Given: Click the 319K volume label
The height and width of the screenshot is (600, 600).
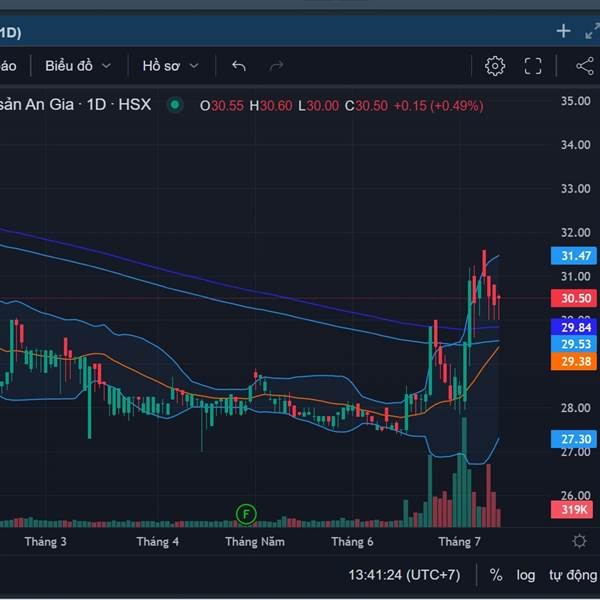Looking at the screenshot, I should click(574, 509).
